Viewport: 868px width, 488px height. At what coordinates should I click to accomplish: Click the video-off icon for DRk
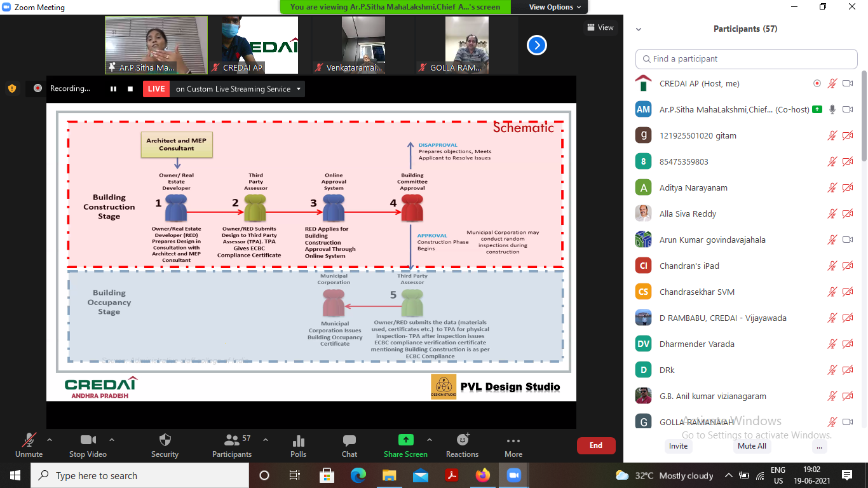pos(848,370)
